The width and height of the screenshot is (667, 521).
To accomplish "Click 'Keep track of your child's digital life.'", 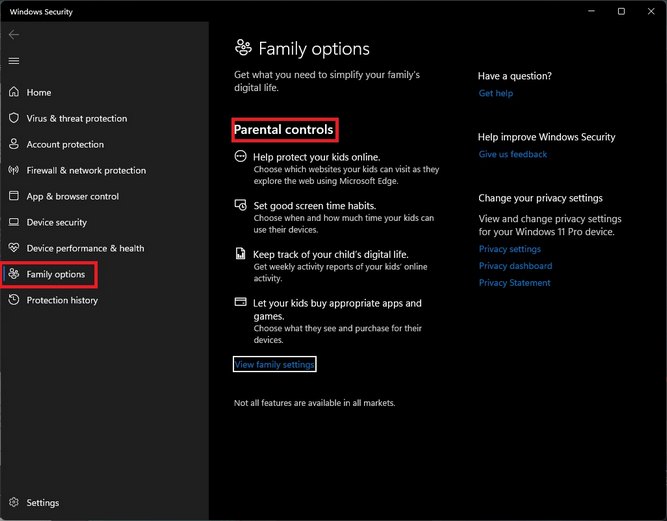I will 331,254.
